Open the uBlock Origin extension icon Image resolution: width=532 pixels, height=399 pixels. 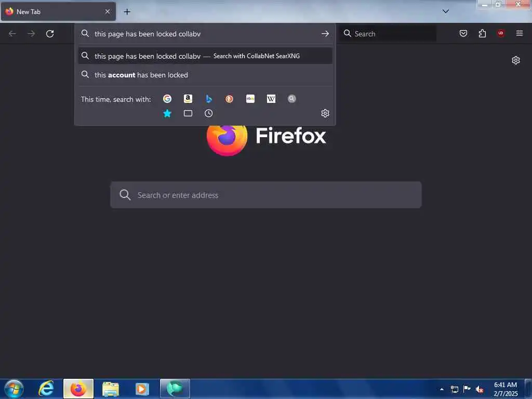pos(501,33)
